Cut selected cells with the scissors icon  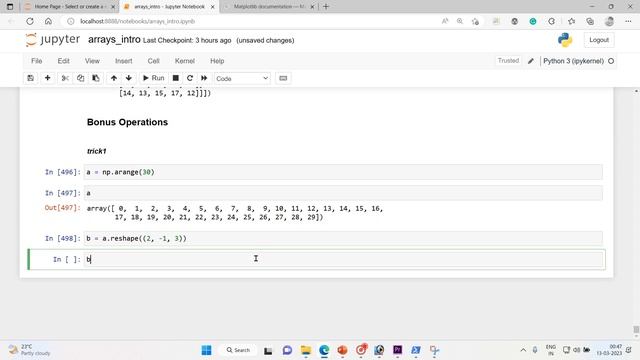65,78
